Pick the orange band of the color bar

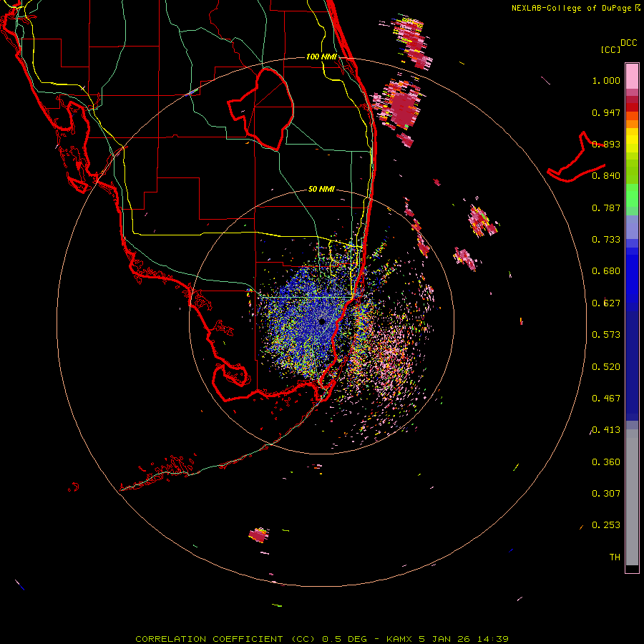coord(632,124)
